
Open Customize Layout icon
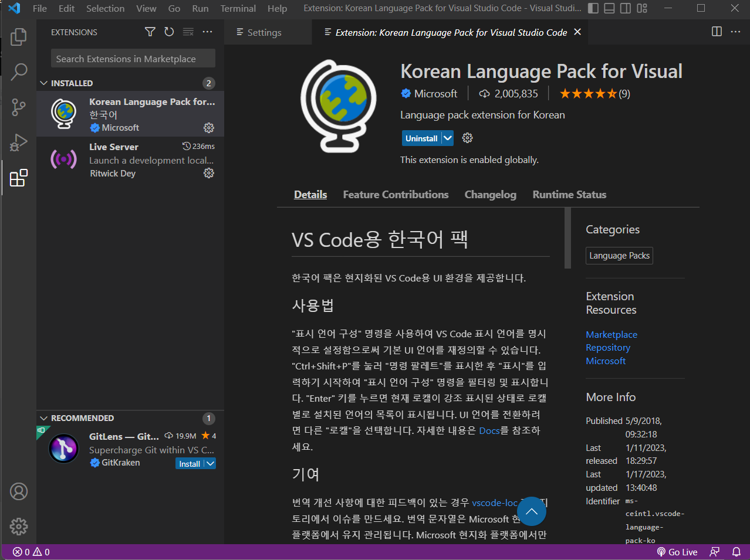click(642, 8)
